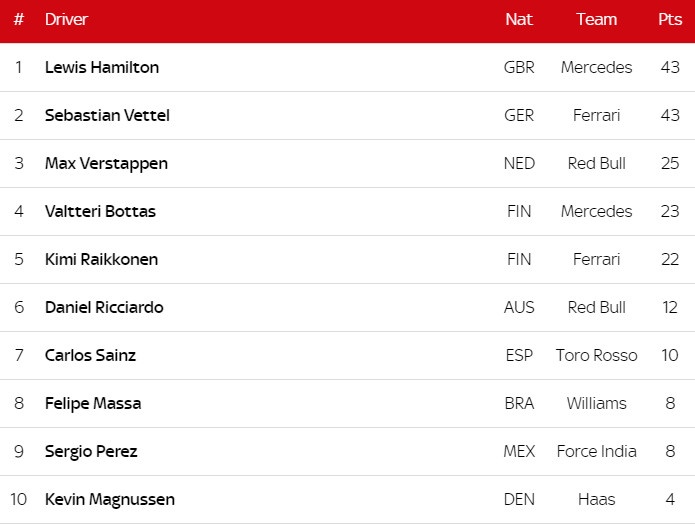Select Kevin Magnussen driver name
Screen dimensions: 695x524
110,500
